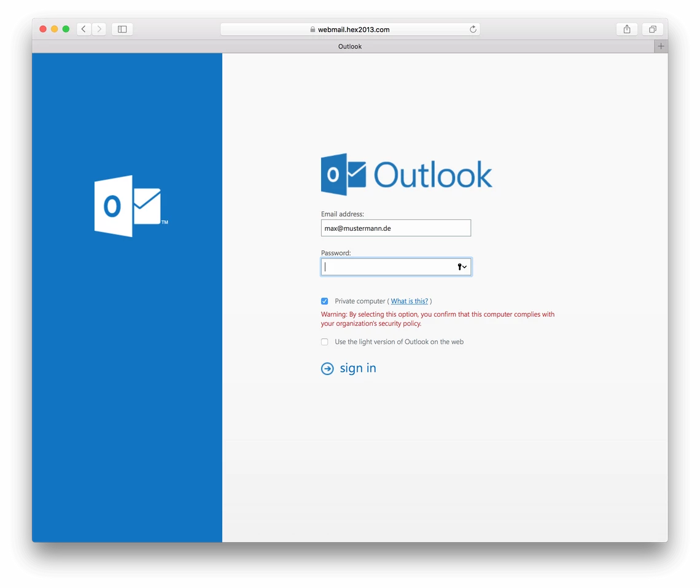Close the Safari window
This screenshot has height=588, width=700.
[43, 29]
